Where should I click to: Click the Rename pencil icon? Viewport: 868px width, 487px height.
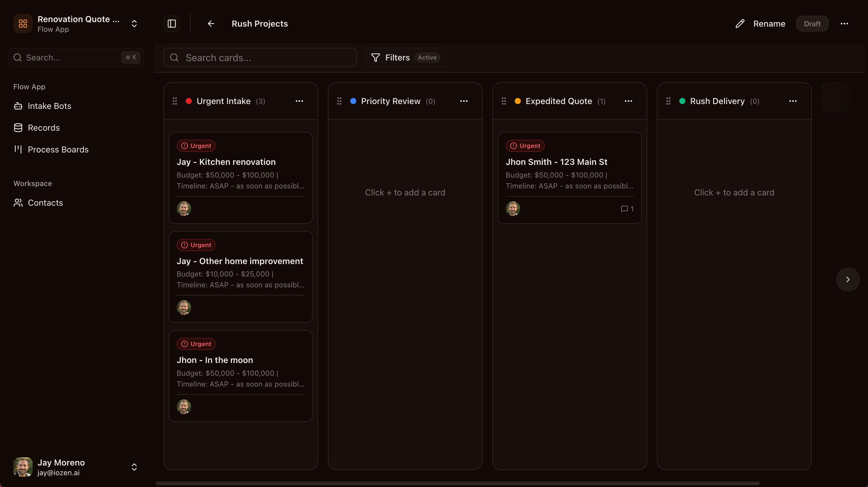pyautogui.click(x=740, y=24)
